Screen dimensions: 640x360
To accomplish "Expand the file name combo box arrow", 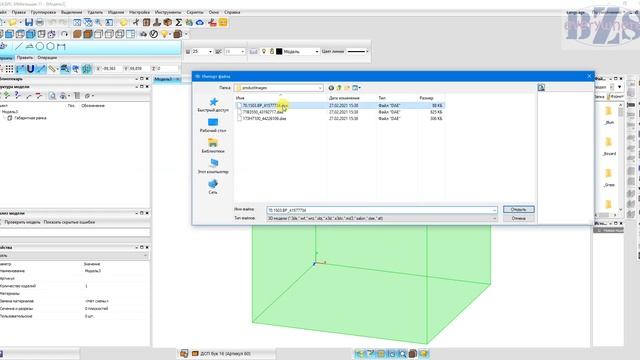I will 494,210.
